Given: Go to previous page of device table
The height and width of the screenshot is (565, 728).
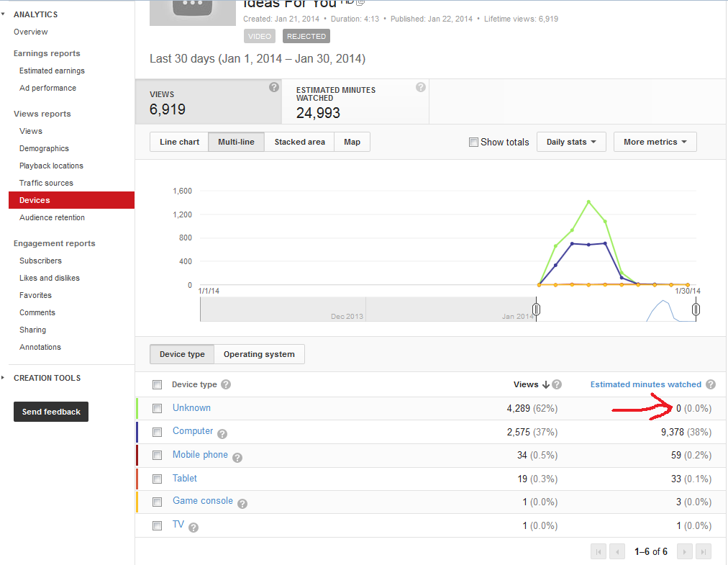Looking at the screenshot, I should click(x=617, y=551).
